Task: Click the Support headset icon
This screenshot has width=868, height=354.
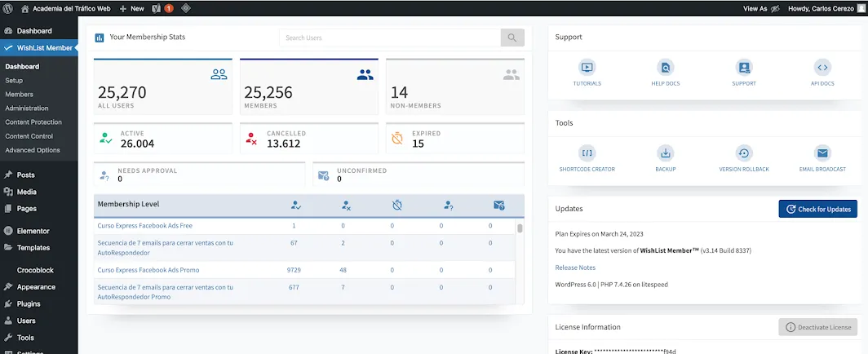Action: pos(744,68)
